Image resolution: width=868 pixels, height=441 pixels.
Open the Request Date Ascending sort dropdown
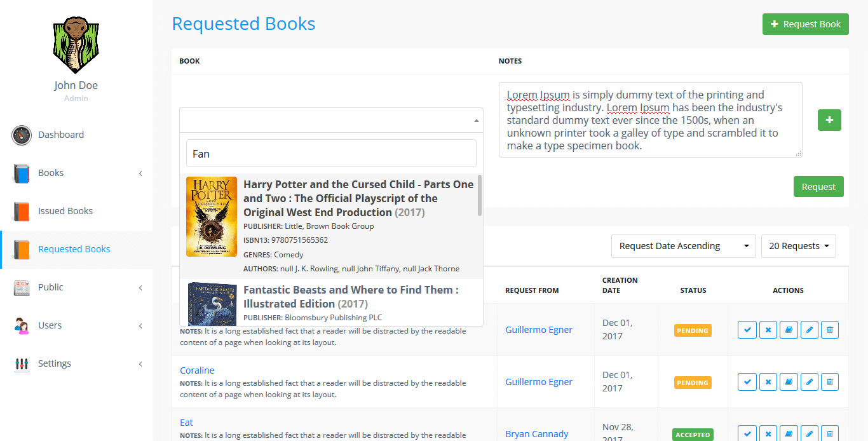point(683,246)
